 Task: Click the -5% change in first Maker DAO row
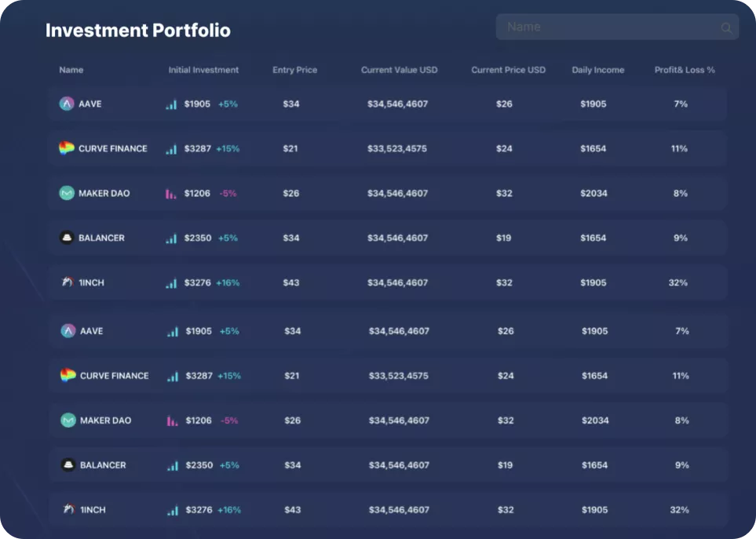pyautogui.click(x=228, y=193)
